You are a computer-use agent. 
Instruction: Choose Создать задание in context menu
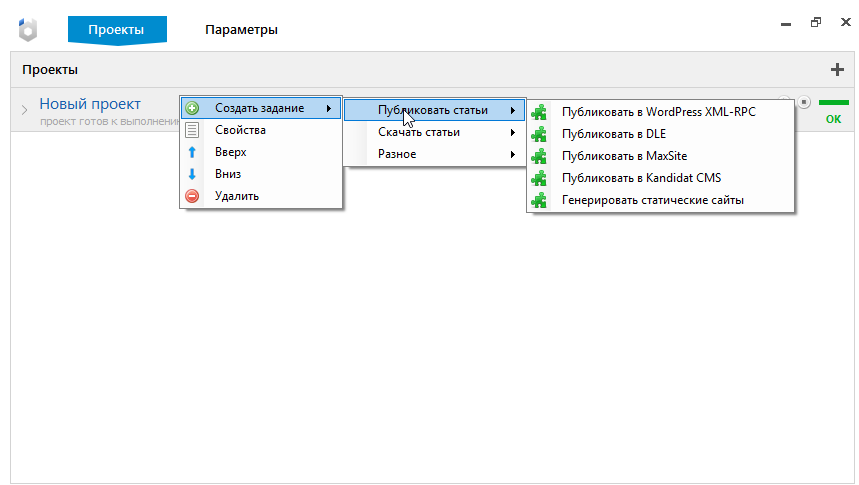coord(261,108)
